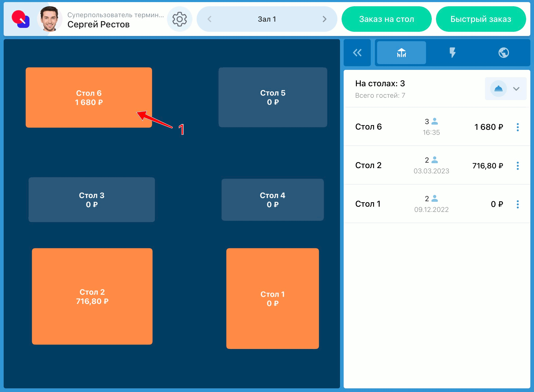Click guest count icon for Стол 6
The image size is (534, 392).
click(435, 121)
